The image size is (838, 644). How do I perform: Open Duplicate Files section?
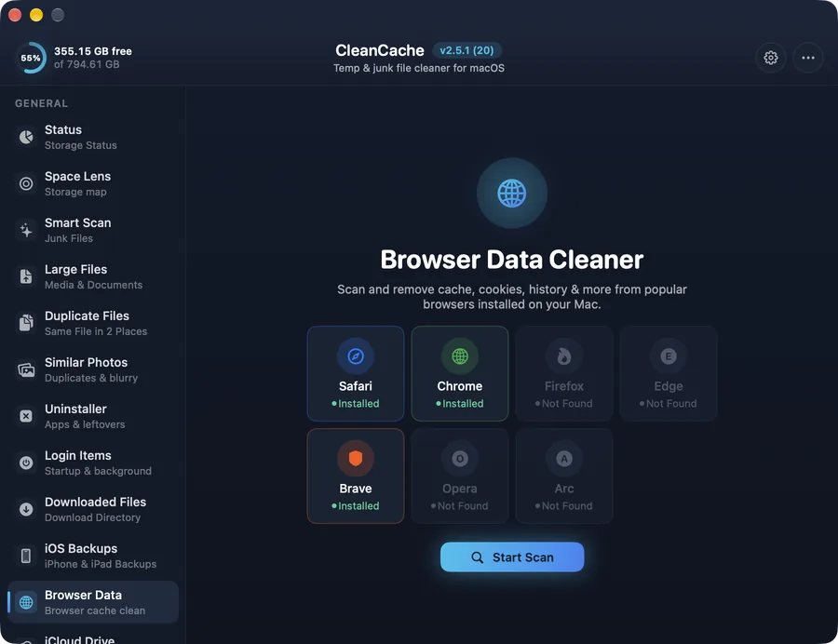tap(93, 323)
